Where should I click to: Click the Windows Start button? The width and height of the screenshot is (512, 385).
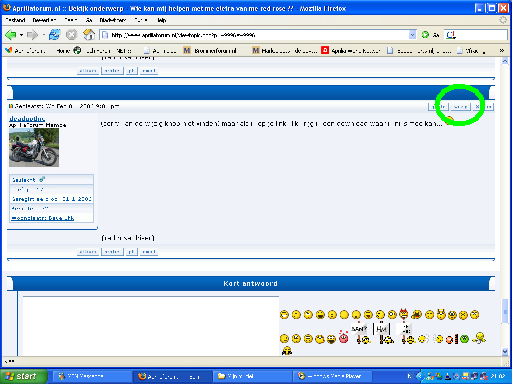tap(24, 376)
